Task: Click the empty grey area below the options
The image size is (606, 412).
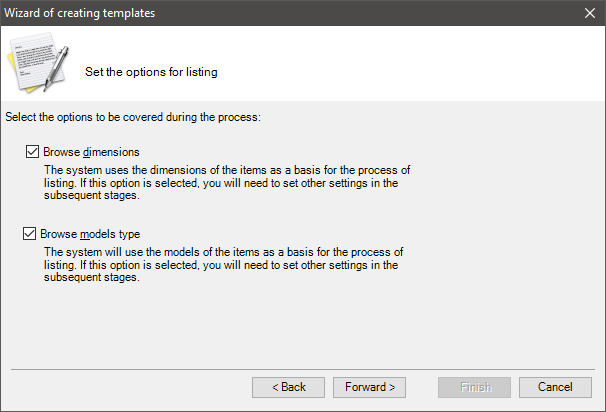Action: click(x=303, y=327)
